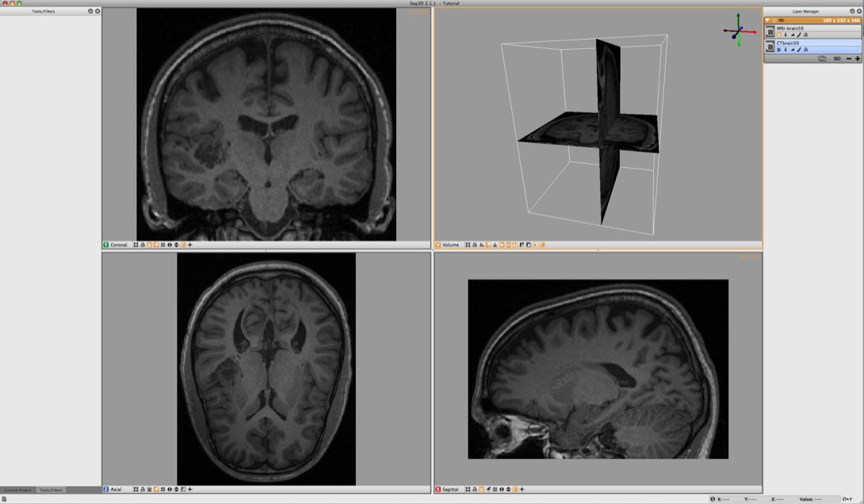The width and height of the screenshot is (864, 504).
Task: Toggle the grid icon in Coronal toolbar
Action: (162, 245)
